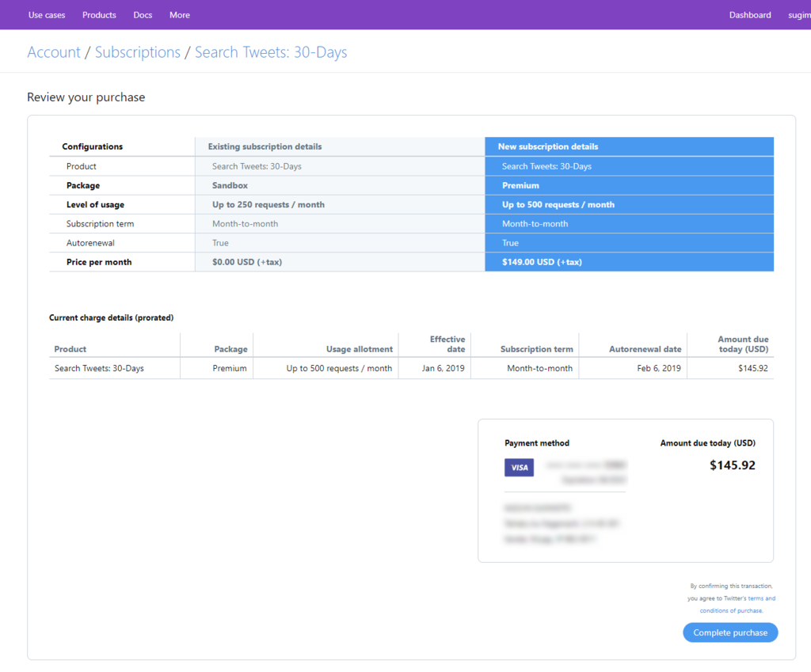Select $145.92 in the charge table
This screenshot has width=811, height=672.
point(753,369)
